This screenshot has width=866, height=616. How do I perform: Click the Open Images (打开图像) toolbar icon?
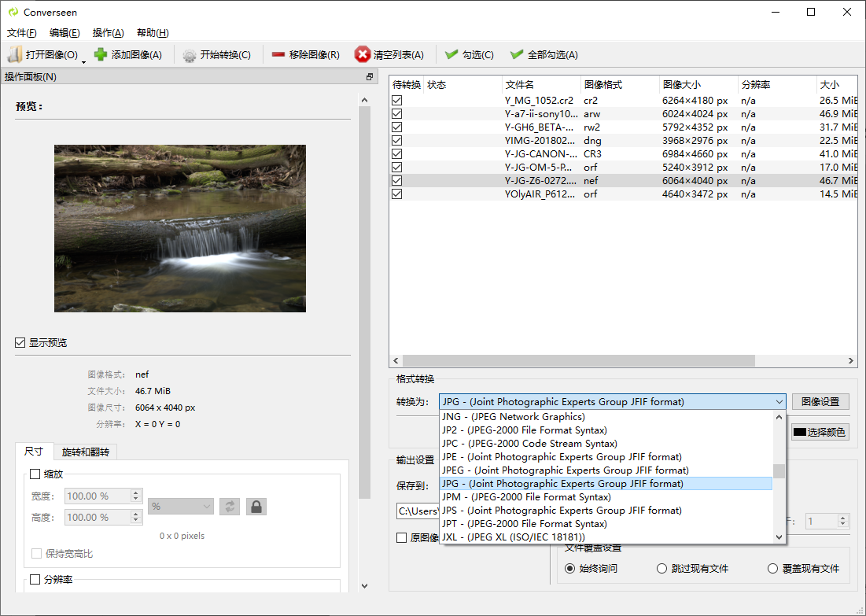click(x=15, y=54)
